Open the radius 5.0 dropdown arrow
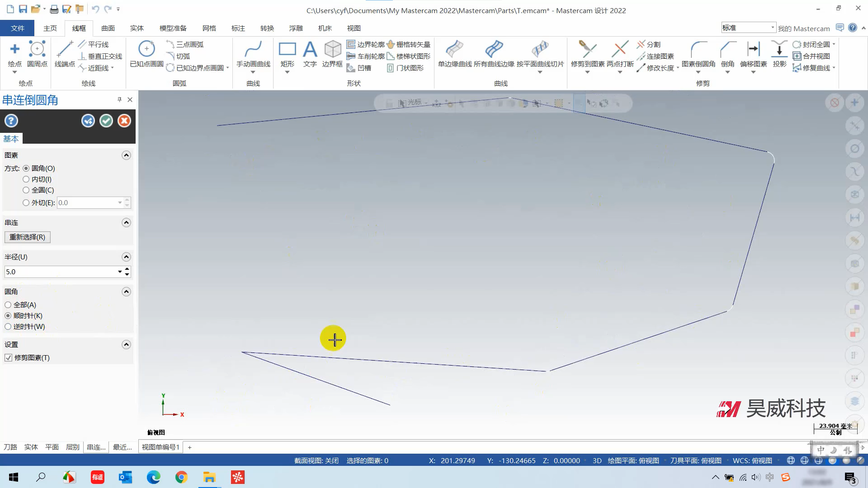The image size is (868, 488). pos(120,272)
